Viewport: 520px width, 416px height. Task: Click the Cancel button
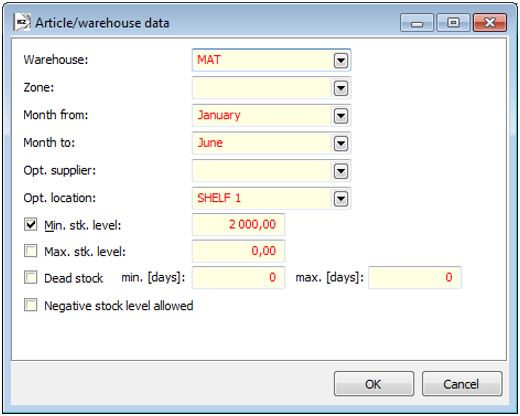pyautogui.click(x=462, y=384)
